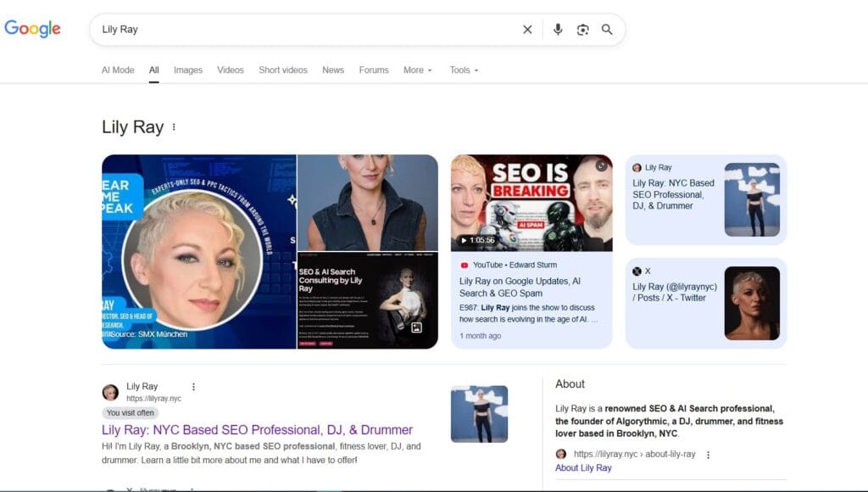Open SMX München Lily Ray image
The image size is (868, 492).
pyautogui.click(x=198, y=252)
